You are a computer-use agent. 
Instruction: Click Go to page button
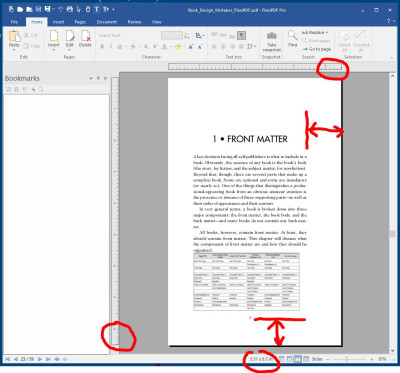click(317, 49)
